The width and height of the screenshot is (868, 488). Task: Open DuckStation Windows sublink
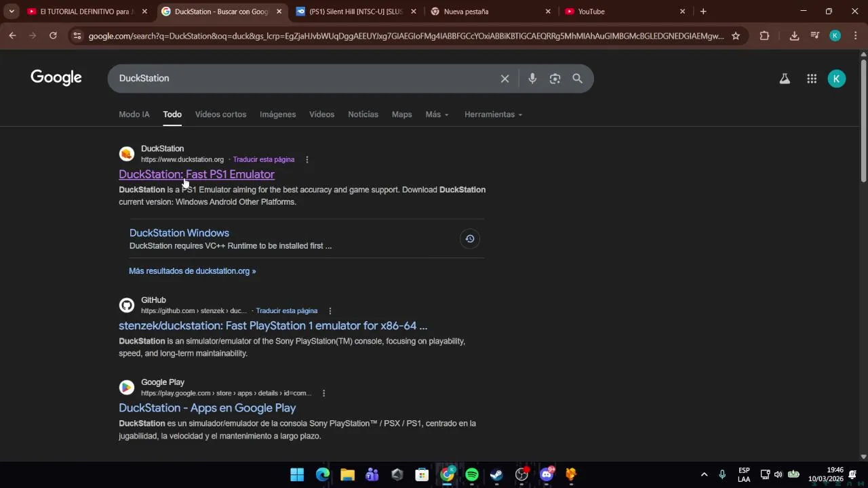(179, 233)
